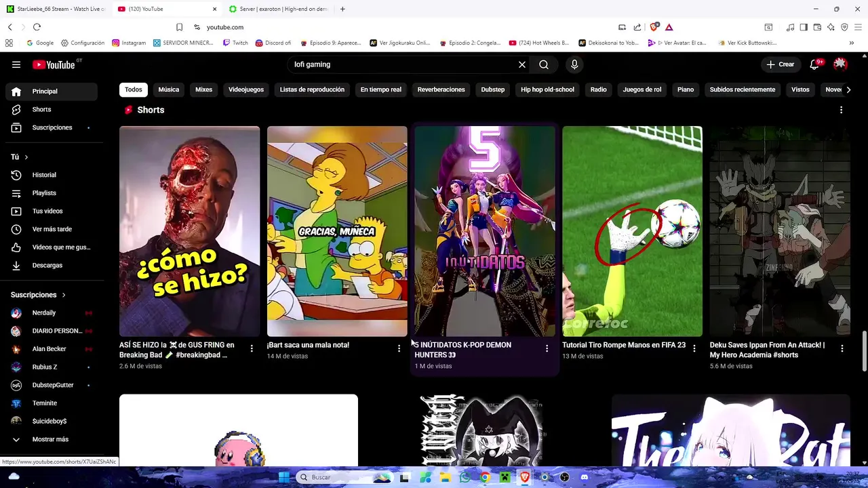Viewport: 868px width, 488px height.
Task: Reload the YouTube page
Action: point(37,27)
